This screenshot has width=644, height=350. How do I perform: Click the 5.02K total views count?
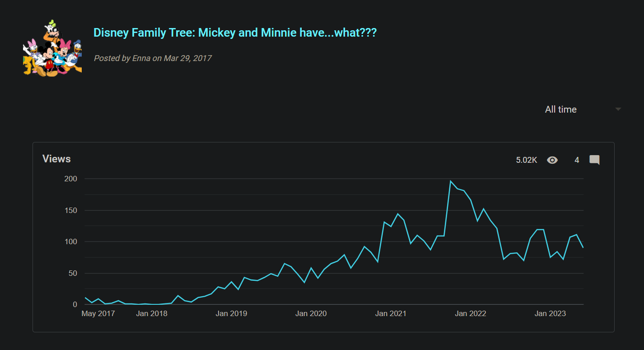coord(527,160)
